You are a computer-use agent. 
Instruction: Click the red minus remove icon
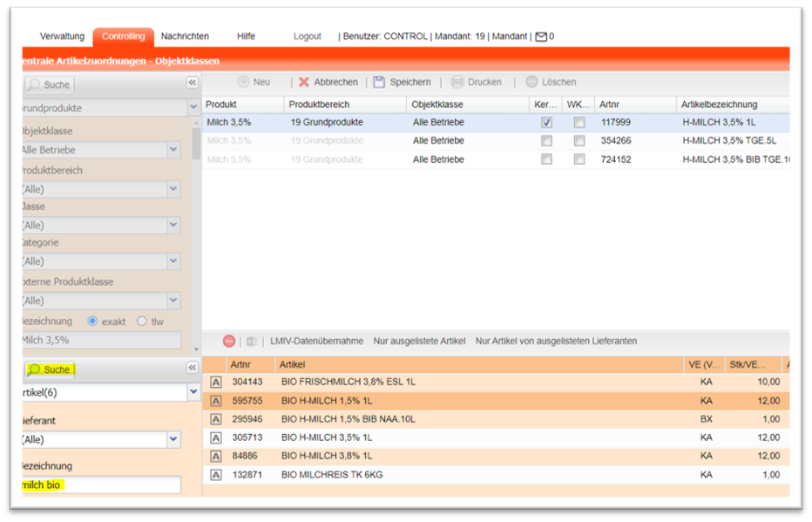[x=229, y=341]
